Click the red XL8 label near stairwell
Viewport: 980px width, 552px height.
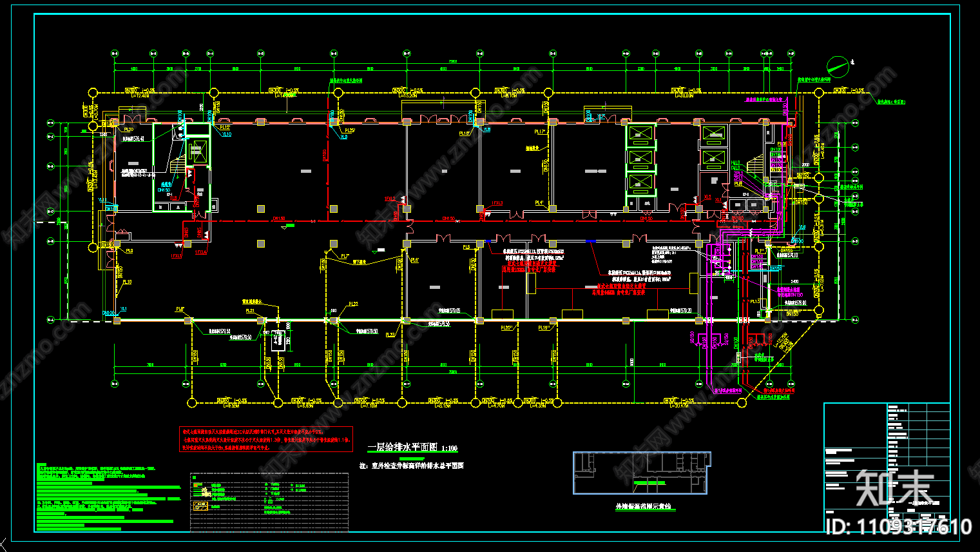[x=174, y=198]
